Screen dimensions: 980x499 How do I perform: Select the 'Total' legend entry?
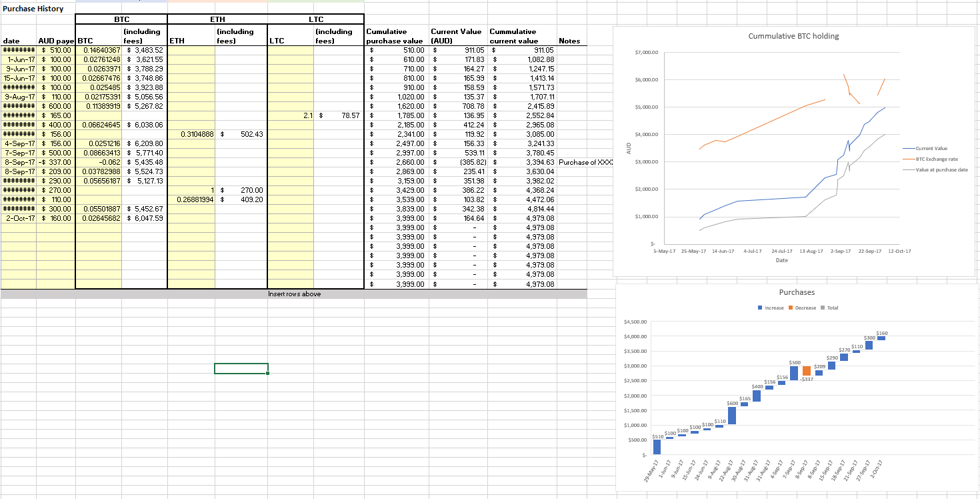(x=829, y=308)
